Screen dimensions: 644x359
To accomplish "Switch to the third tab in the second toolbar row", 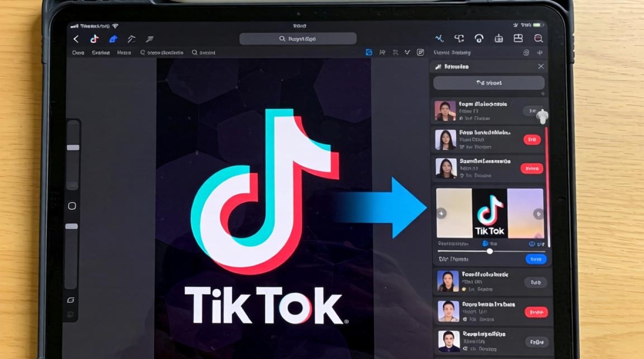I will tap(124, 53).
